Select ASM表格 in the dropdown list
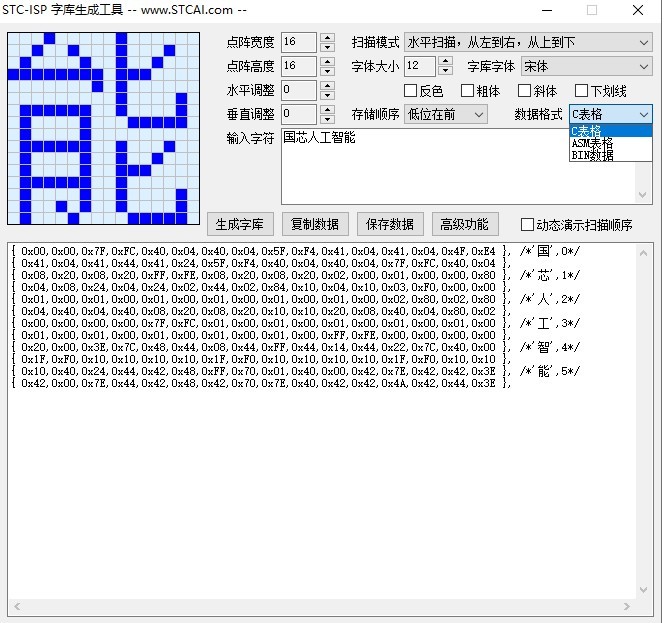Image resolution: width=665 pixels, height=623 pixels. tap(610, 143)
